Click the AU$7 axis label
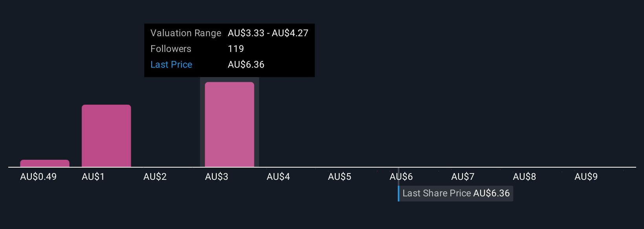The image size is (644, 229). [x=463, y=177]
